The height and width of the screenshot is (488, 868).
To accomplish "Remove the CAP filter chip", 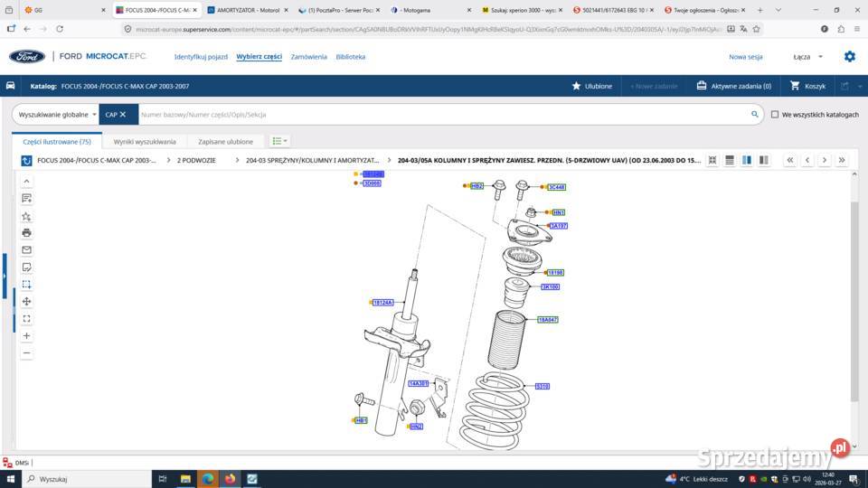I will tap(123, 115).
